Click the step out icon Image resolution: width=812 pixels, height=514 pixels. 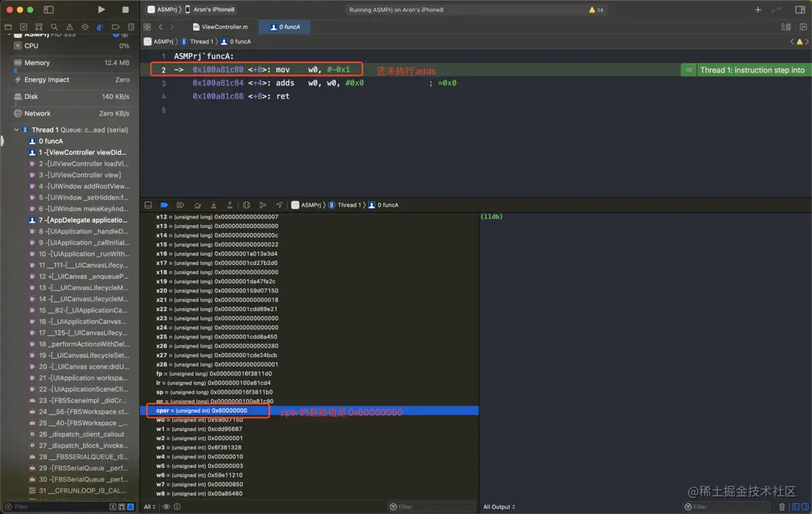(x=230, y=205)
